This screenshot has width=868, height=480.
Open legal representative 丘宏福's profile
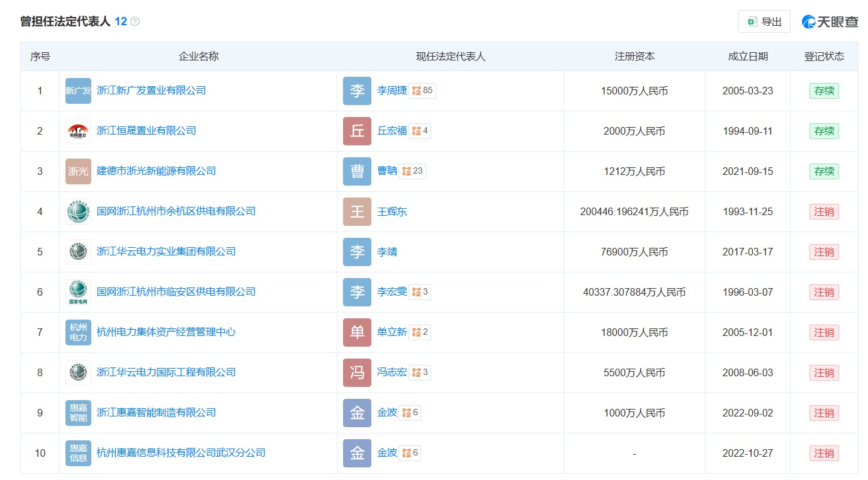coord(392,131)
